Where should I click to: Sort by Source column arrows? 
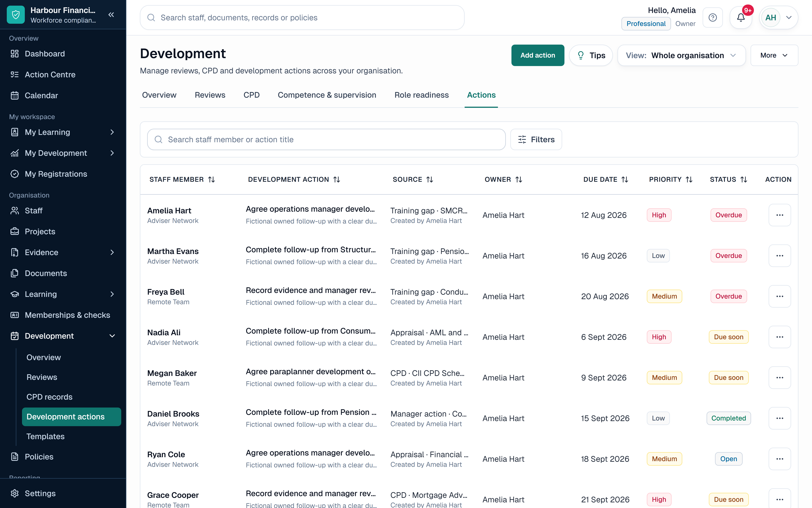pyautogui.click(x=430, y=179)
